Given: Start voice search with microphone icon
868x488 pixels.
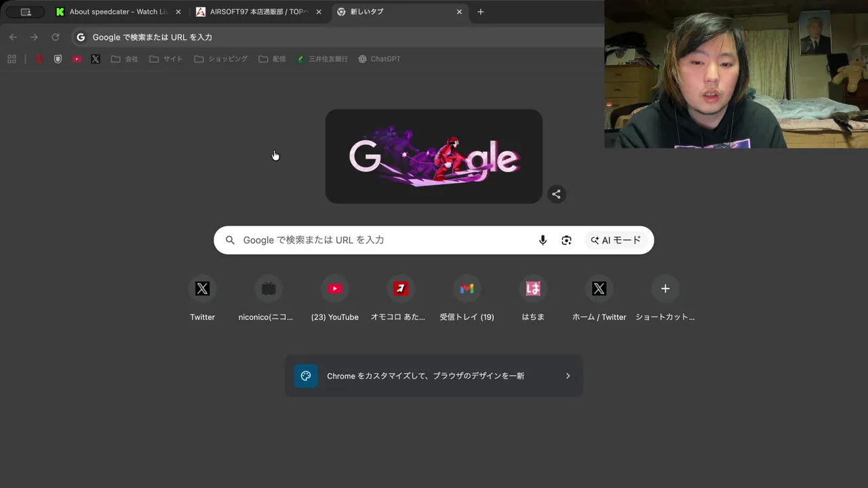Looking at the screenshot, I should pyautogui.click(x=542, y=240).
